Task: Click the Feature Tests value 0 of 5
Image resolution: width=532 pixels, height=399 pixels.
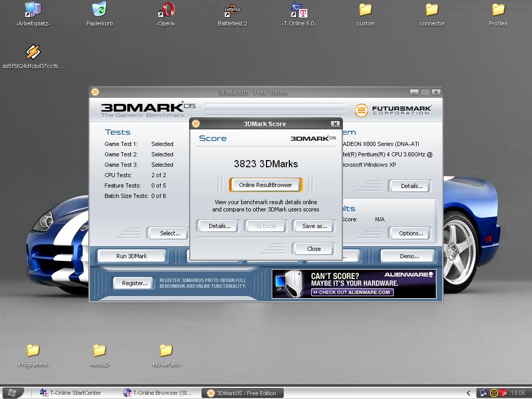Action: click(x=158, y=185)
